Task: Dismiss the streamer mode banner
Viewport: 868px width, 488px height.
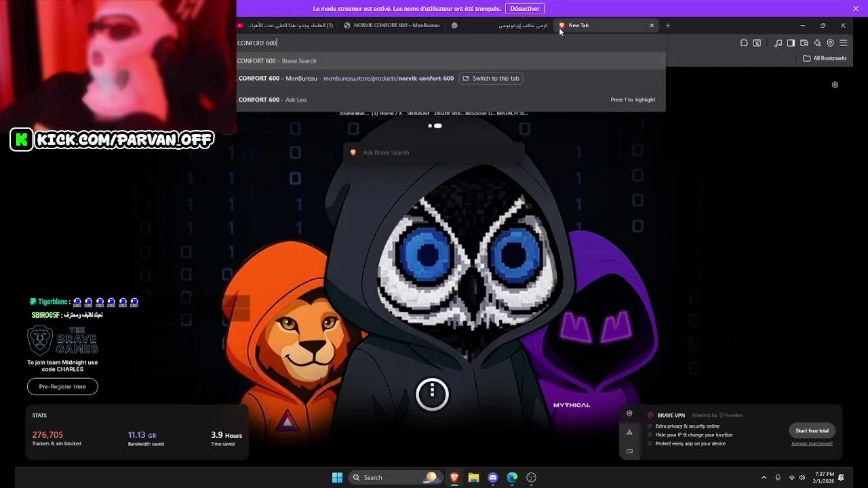Action: 856,8
